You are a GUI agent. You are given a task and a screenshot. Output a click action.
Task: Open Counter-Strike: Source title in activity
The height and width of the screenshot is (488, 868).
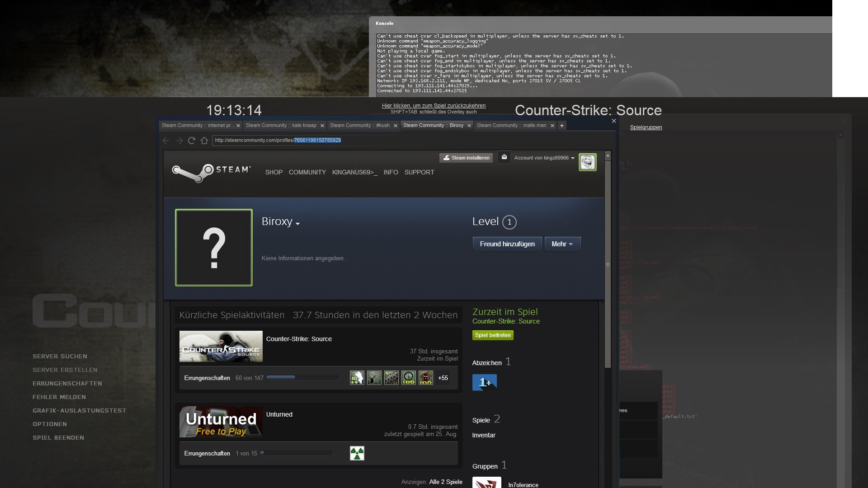[x=299, y=339]
